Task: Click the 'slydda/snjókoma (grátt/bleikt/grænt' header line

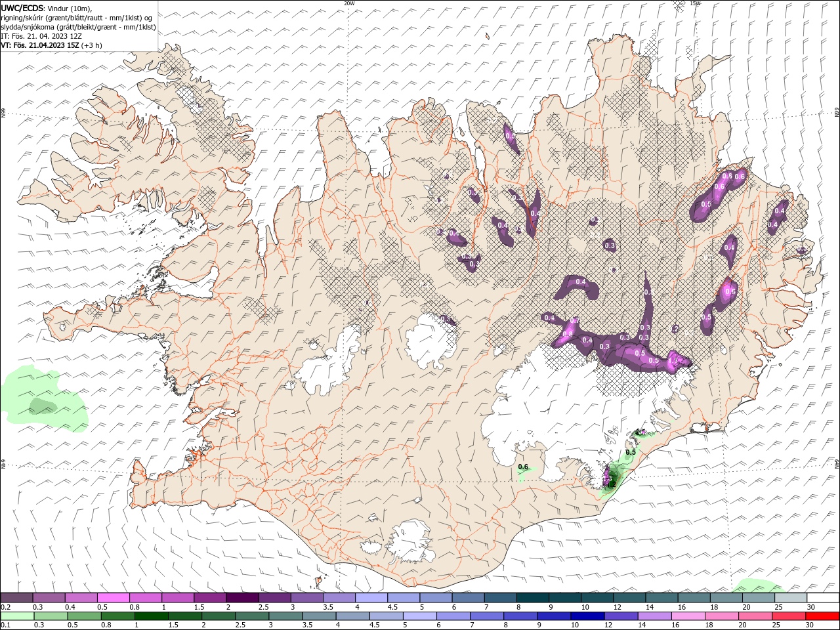Action: click(79, 27)
